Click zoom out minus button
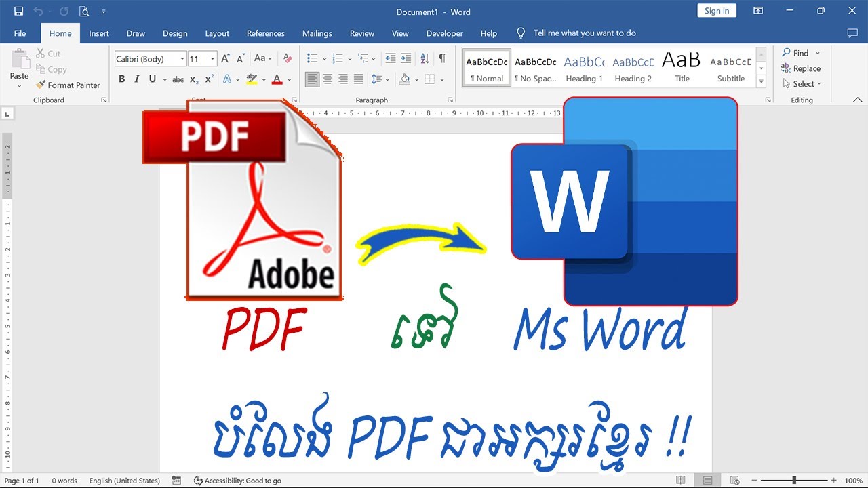 753,481
